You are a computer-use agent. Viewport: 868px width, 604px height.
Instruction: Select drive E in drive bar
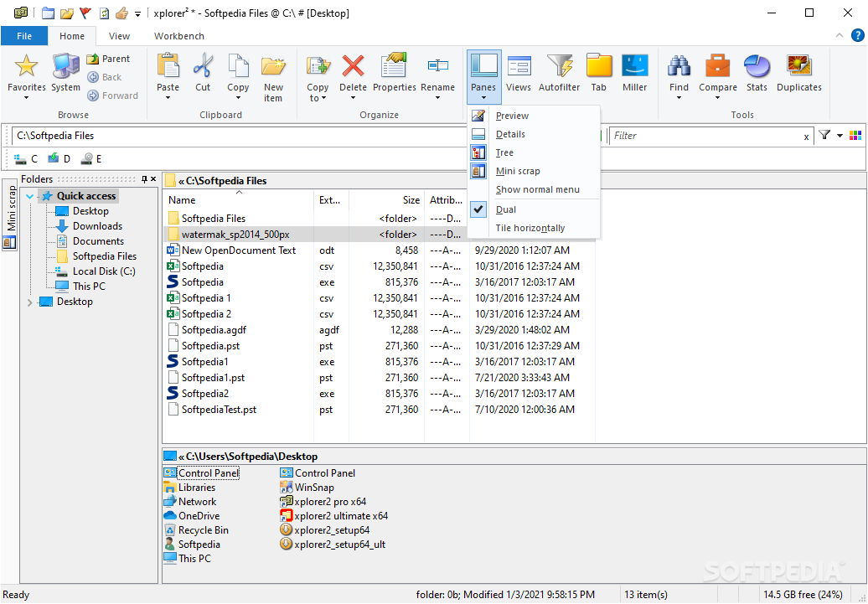click(x=91, y=159)
